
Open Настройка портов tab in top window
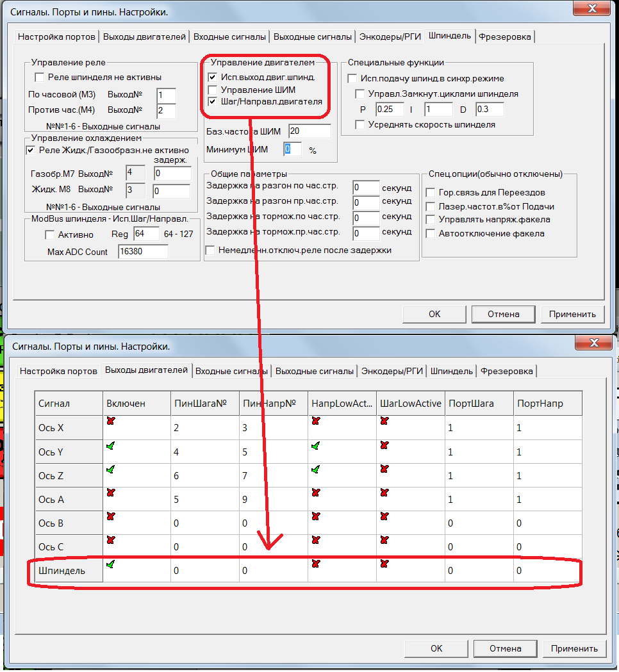click(56, 37)
